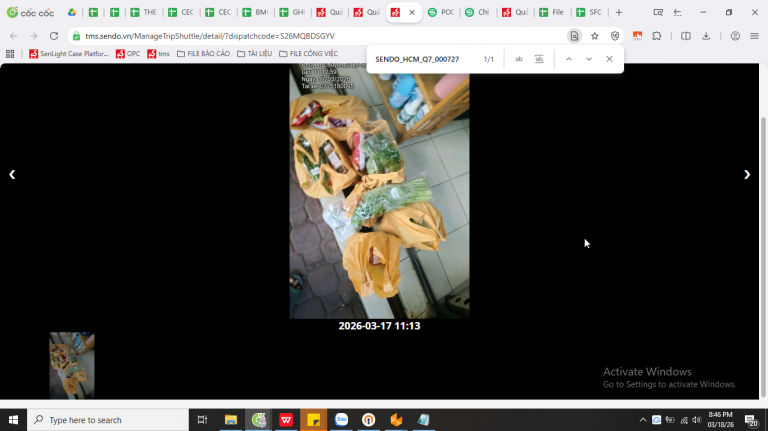Expand the FILE CÔNG VIỆC bookmark folder
The height and width of the screenshot is (431, 768).
click(x=308, y=53)
